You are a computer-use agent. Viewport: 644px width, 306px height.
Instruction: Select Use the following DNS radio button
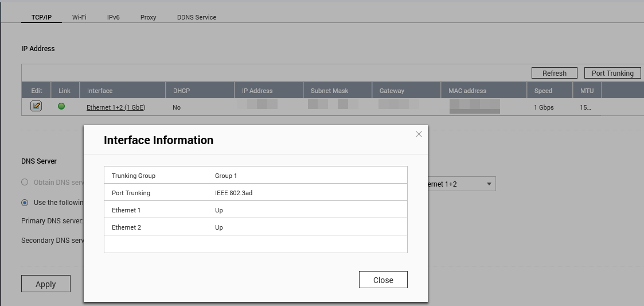pyautogui.click(x=25, y=203)
